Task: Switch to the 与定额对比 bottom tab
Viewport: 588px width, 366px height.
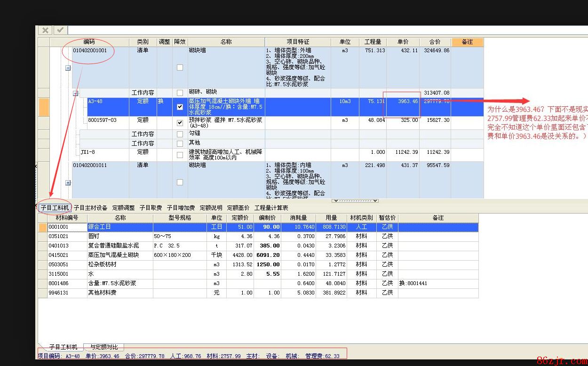Action: 103,347
